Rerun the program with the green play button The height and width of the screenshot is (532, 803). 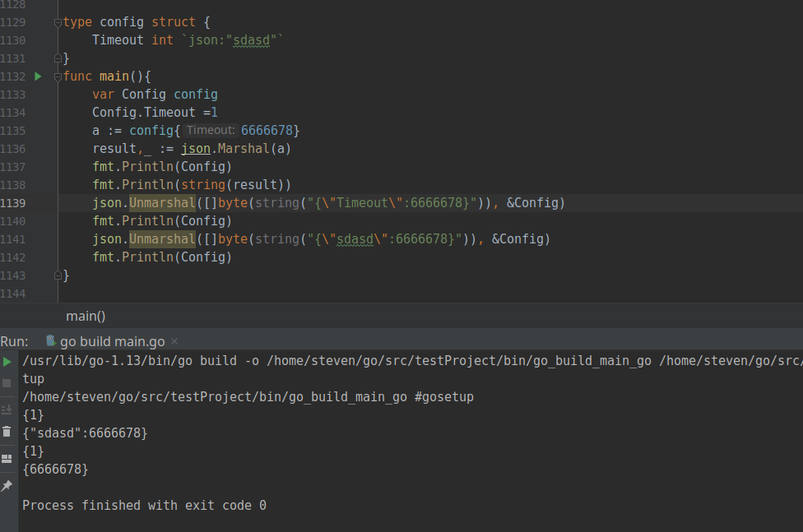[7, 362]
